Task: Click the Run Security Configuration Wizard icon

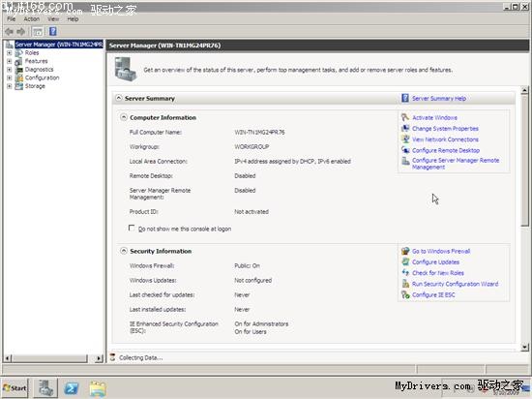Action: 405,284
